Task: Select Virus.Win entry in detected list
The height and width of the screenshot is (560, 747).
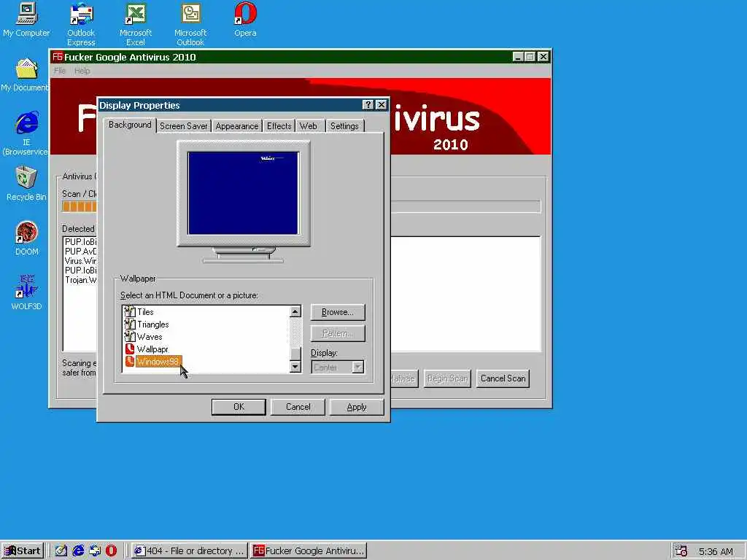Action: pos(80,261)
